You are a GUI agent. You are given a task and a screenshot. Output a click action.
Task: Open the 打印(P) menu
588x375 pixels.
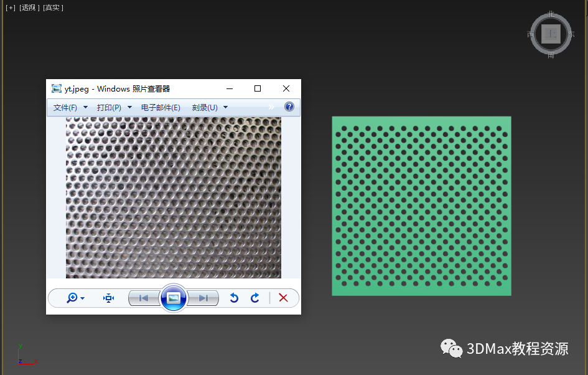pyautogui.click(x=109, y=108)
